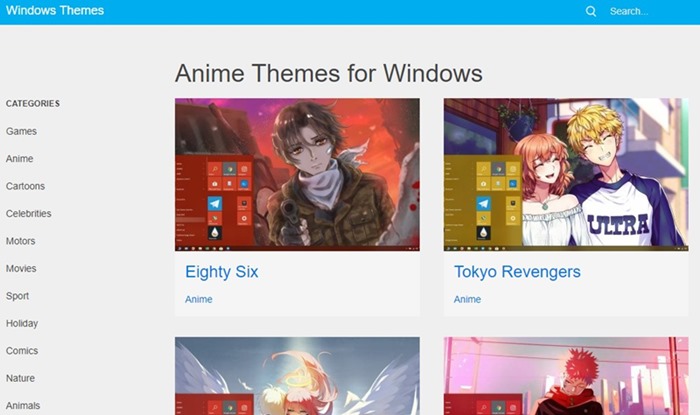700x415 pixels.
Task: Click Anime tag under Tokyo Revengers
Action: coord(467,299)
